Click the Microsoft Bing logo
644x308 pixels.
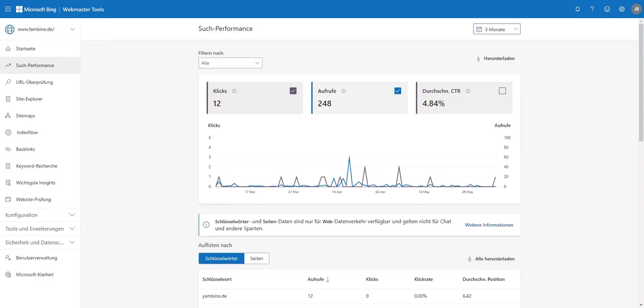point(36,9)
